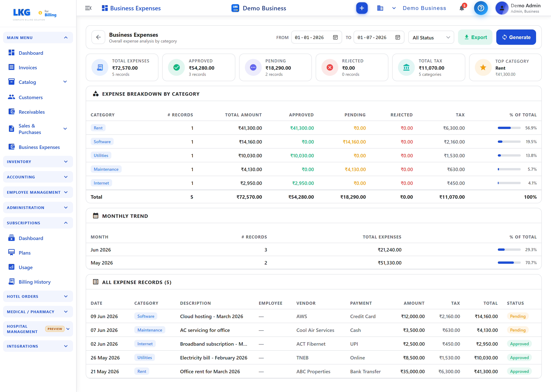The height and width of the screenshot is (392, 551).
Task: Expand the Medical / Pharmacy section
Action: pos(38,312)
